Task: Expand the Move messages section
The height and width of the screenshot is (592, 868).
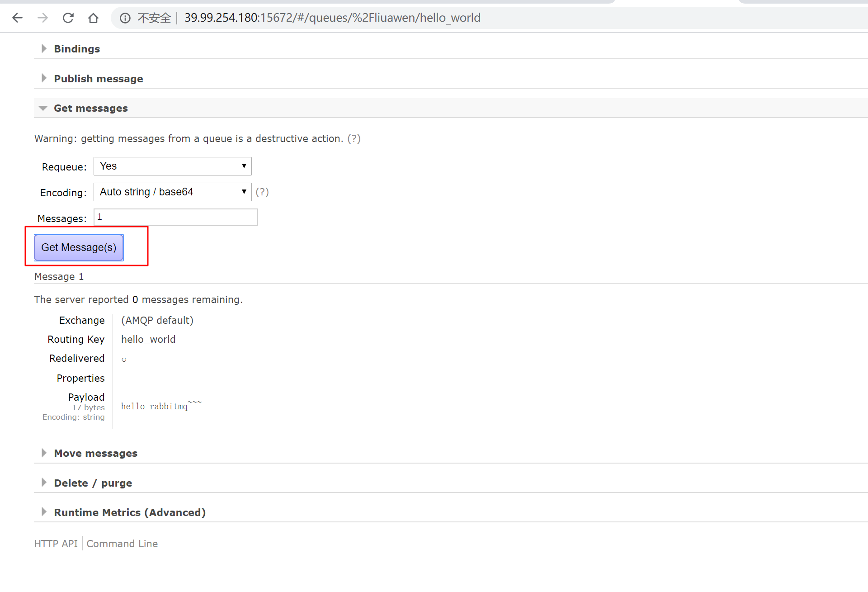Action: click(95, 453)
